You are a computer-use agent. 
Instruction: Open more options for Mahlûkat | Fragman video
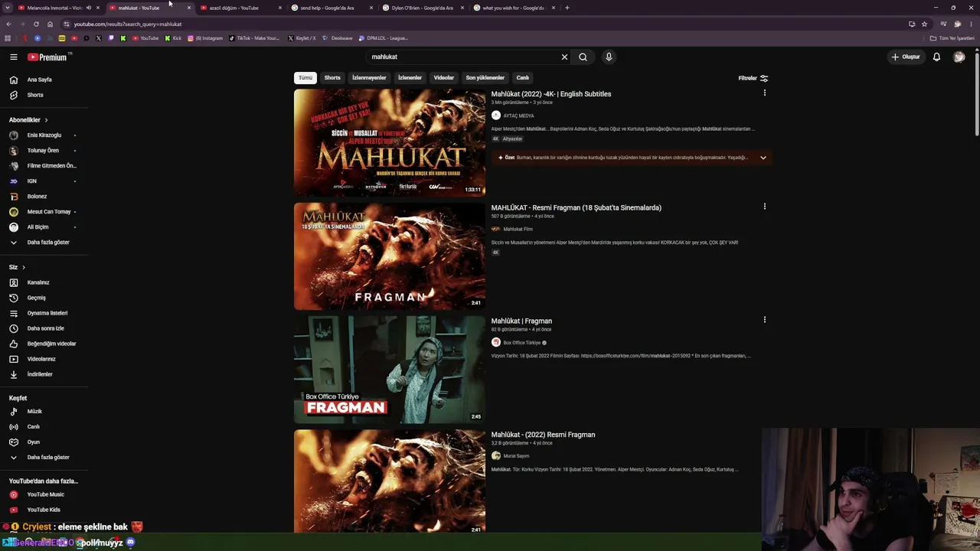[x=764, y=320]
